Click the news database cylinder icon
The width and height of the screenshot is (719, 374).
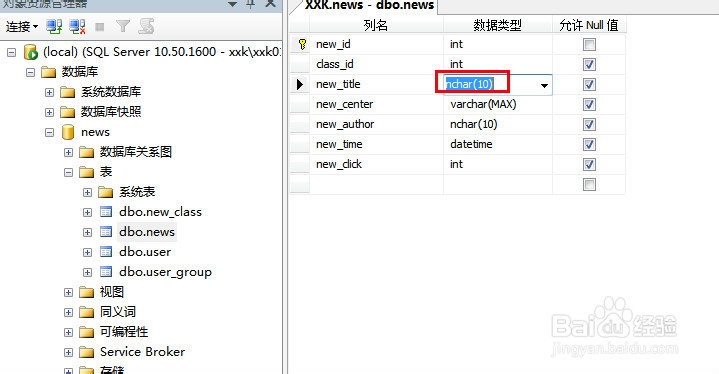coord(67,132)
